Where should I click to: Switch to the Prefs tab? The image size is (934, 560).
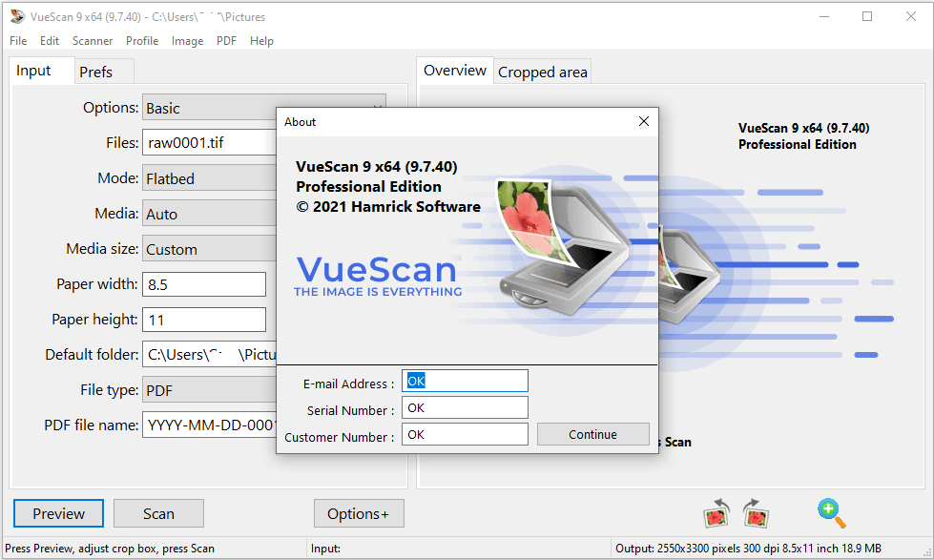[104, 72]
